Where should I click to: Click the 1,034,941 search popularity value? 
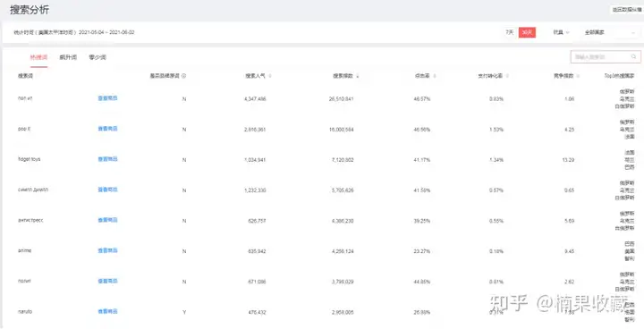point(255,160)
